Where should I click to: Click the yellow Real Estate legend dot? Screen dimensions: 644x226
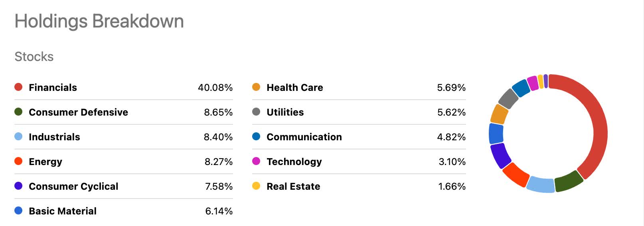[256, 186]
